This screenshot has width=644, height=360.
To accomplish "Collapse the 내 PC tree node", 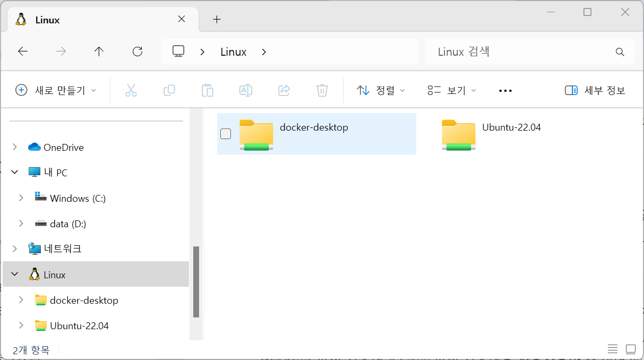I will pyautogui.click(x=15, y=173).
